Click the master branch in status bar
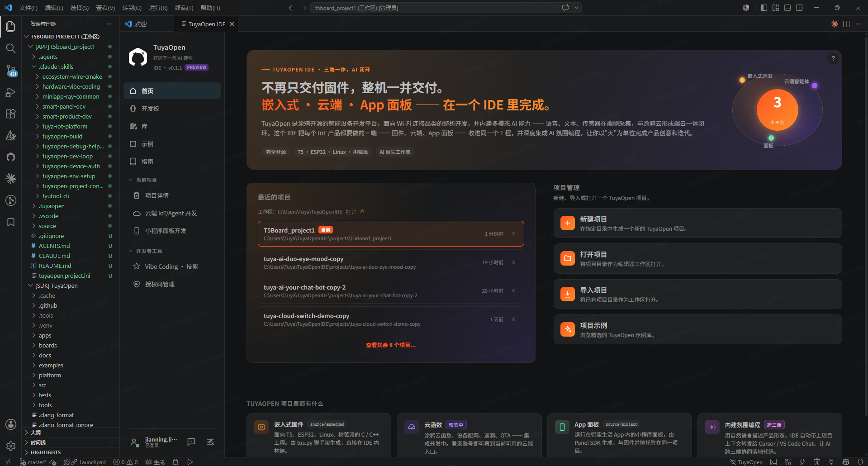 click(33, 462)
